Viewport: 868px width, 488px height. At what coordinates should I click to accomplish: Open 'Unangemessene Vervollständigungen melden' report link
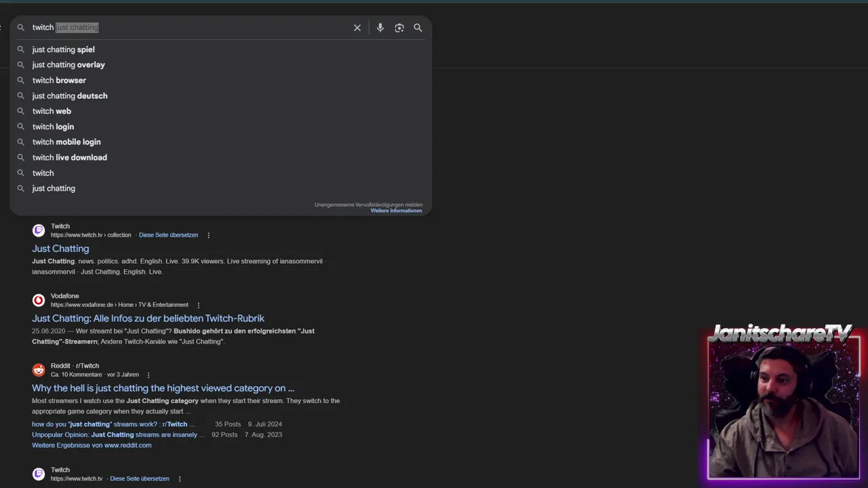coord(368,205)
